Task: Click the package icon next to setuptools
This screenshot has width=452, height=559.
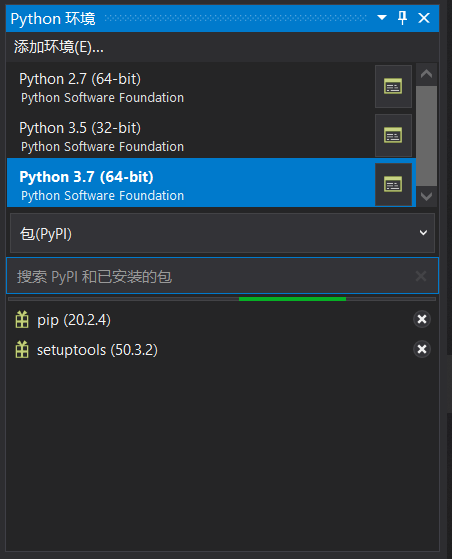Action: [x=22, y=349]
